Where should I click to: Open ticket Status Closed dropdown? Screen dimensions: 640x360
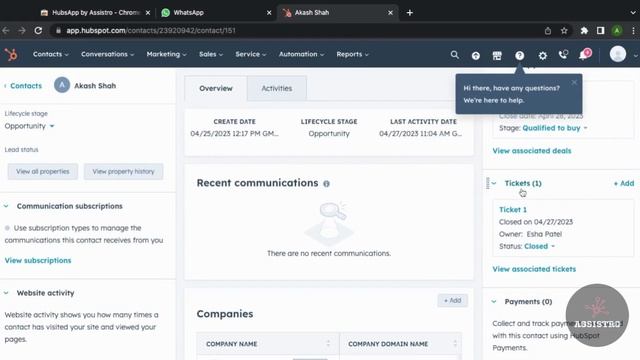point(539,247)
